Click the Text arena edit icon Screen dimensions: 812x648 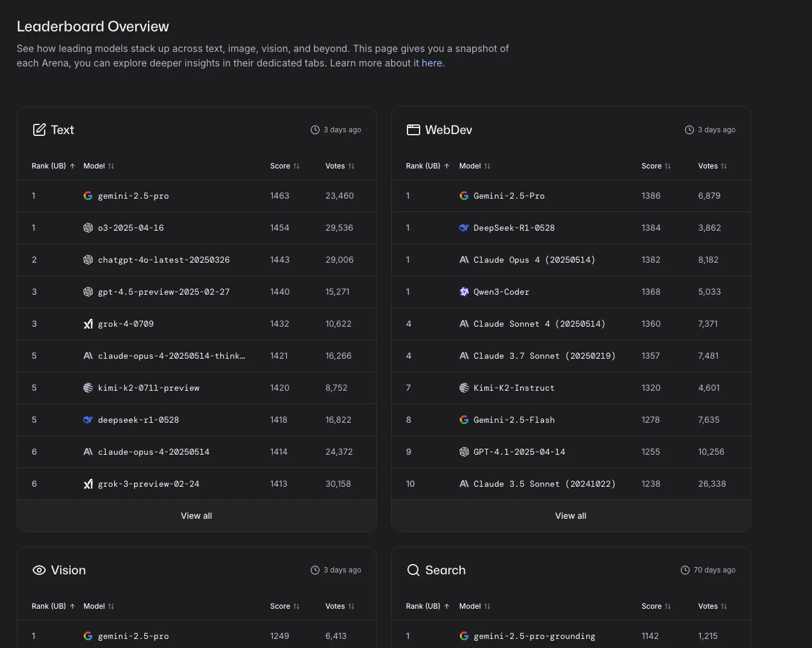coord(39,130)
